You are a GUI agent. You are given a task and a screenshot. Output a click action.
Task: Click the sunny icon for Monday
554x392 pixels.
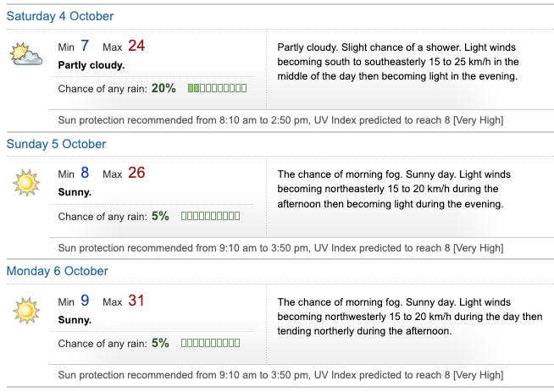tap(26, 310)
